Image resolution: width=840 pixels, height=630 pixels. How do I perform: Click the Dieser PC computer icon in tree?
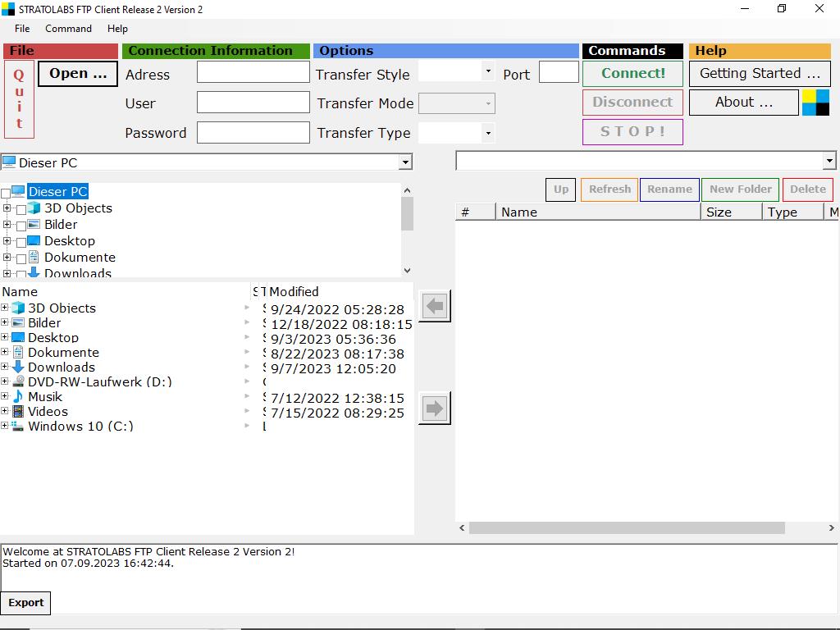point(18,191)
